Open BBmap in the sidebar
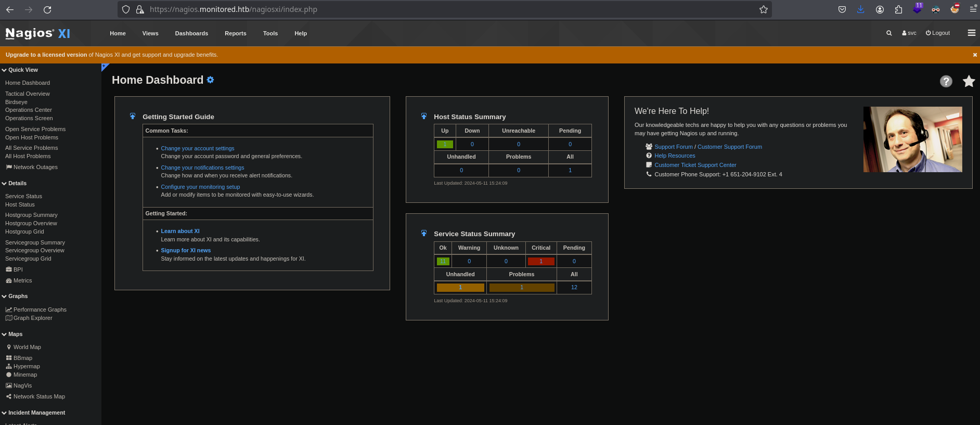Screen dimensions: 980x425 [x=19, y=358]
